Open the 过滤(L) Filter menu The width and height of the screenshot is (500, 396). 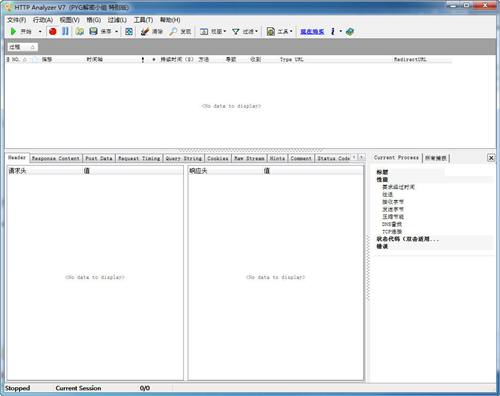click(117, 20)
